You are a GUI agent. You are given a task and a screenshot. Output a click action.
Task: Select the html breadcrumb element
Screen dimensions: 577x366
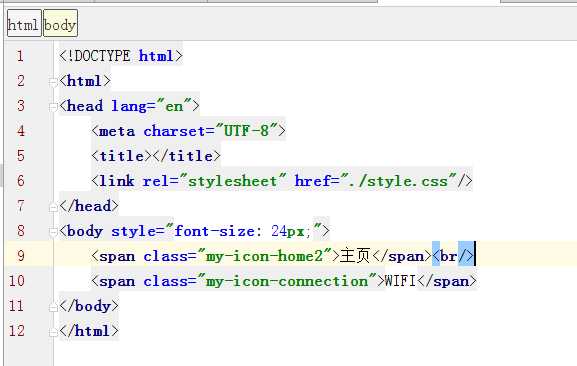pos(24,23)
